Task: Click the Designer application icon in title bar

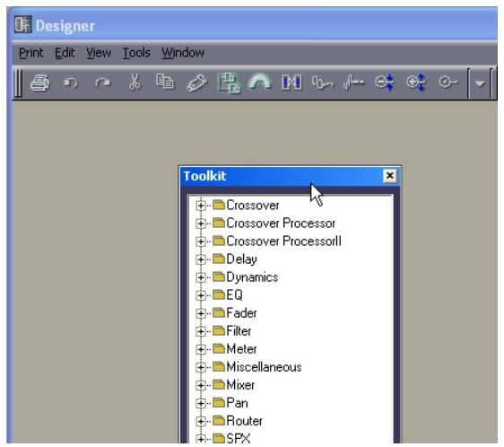Action: point(22,24)
